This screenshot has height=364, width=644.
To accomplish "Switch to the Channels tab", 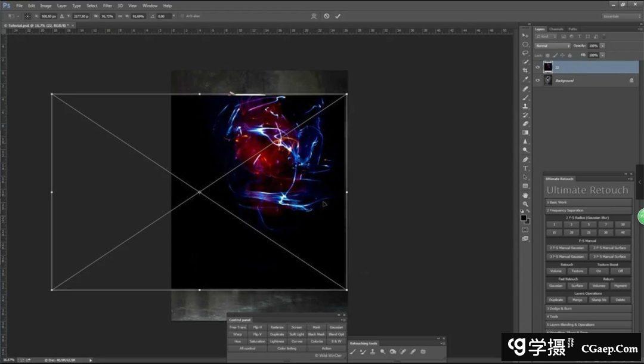I will pyautogui.click(x=556, y=29).
